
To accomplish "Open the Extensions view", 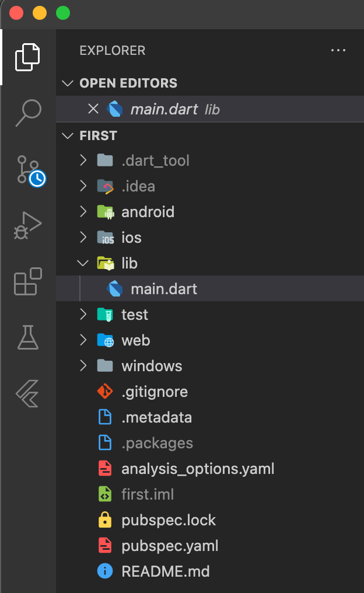I will [x=27, y=281].
